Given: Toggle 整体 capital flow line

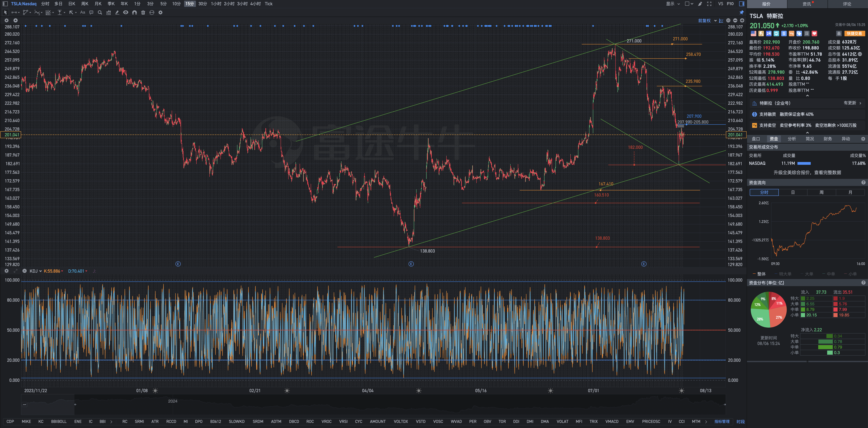Looking at the screenshot, I should pos(759,274).
